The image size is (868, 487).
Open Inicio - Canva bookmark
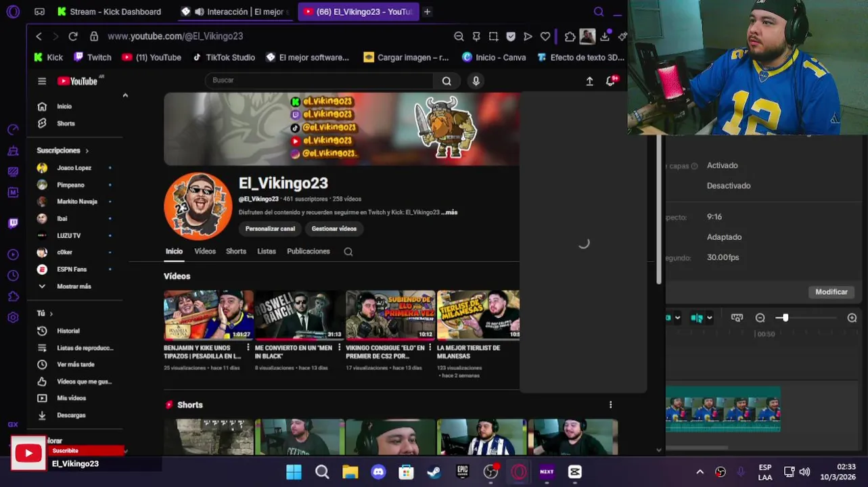[494, 57]
